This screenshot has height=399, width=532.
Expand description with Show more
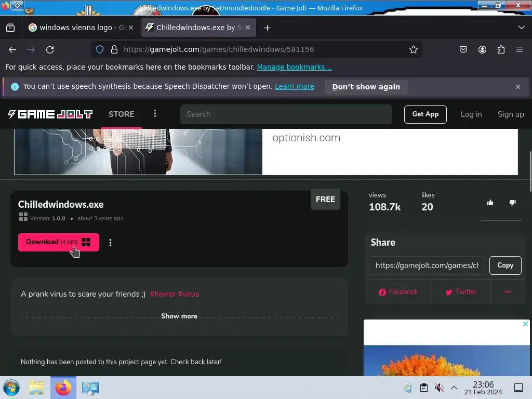pos(179,316)
